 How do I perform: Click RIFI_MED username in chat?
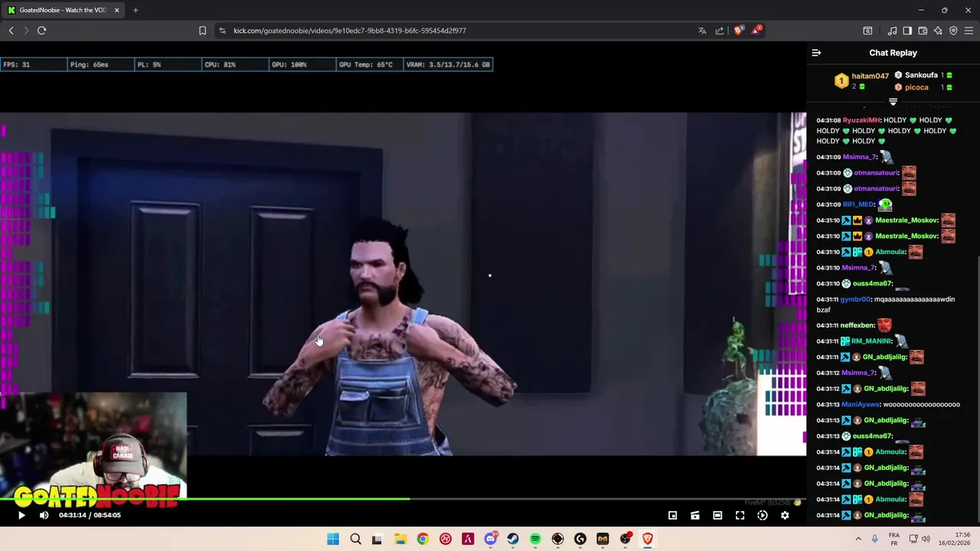(x=858, y=204)
